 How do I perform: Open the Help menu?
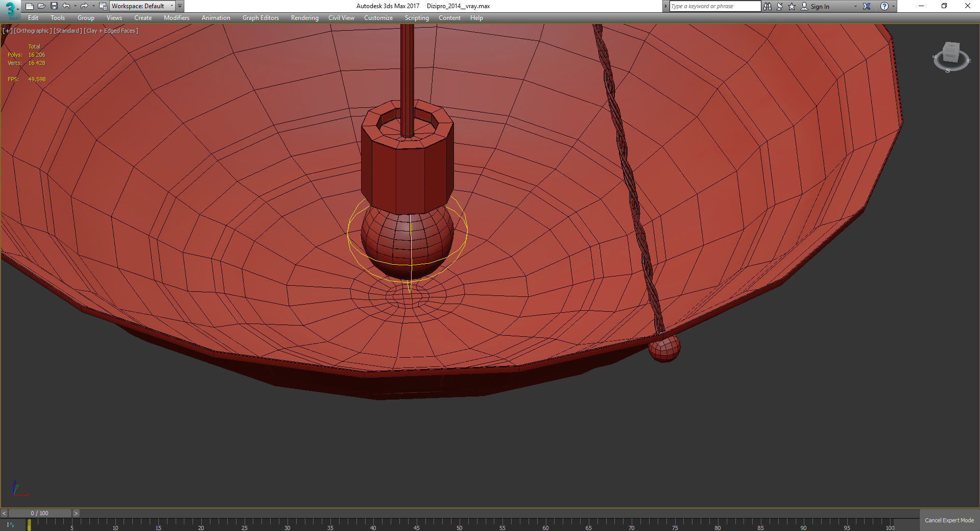[476, 18]
